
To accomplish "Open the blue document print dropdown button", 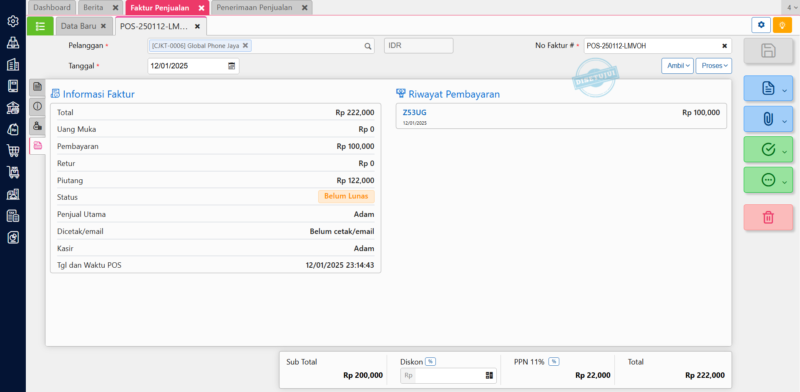I will point(768,88).
